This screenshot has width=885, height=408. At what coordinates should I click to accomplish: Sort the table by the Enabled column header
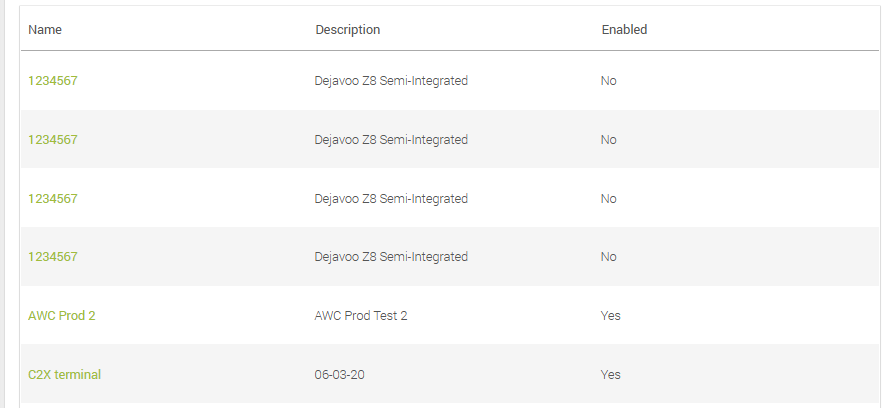pyautogui.click(x=624, y=29)
